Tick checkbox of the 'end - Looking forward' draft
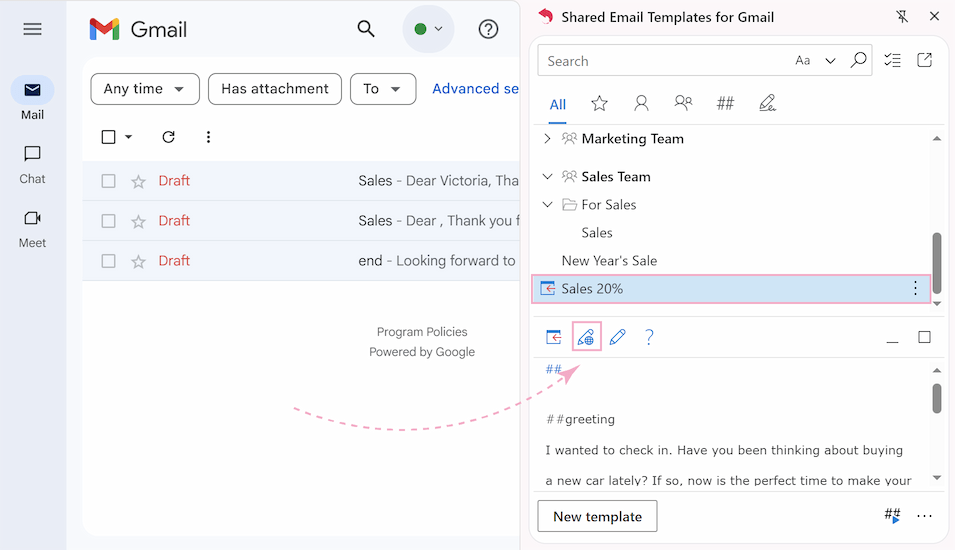 (x=108, y=261)
